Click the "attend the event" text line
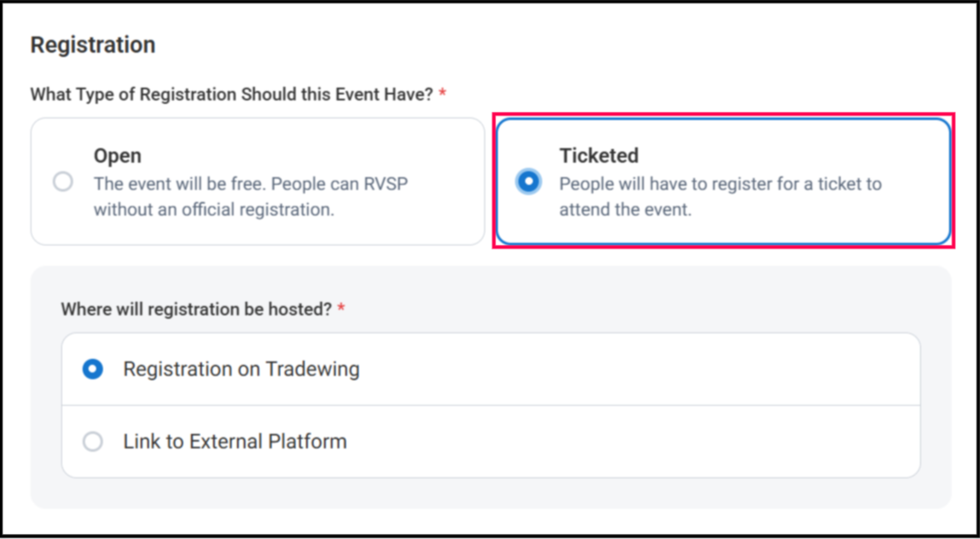 [x=625, y=209]
